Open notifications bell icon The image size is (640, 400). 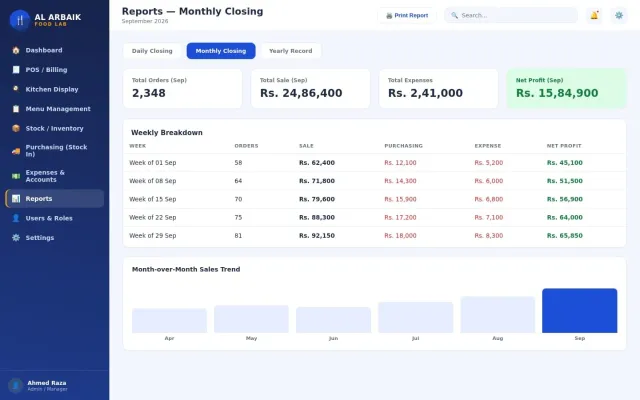coord(594,16)
